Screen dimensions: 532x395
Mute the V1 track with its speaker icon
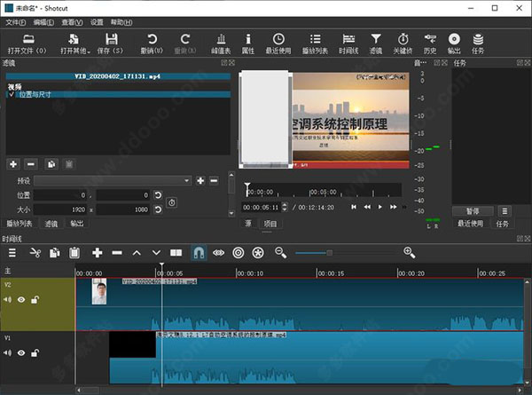[8, 352]
